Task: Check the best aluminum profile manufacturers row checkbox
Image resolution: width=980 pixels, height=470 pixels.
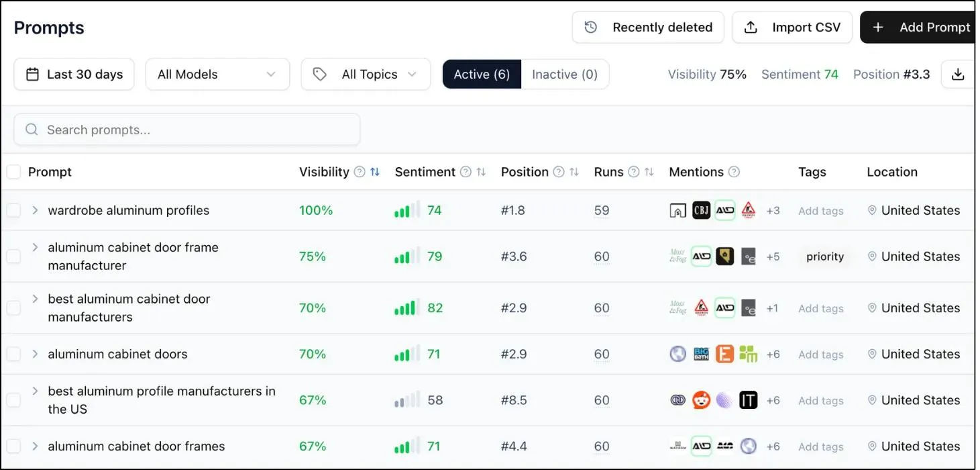Action: tap(13, 400)
